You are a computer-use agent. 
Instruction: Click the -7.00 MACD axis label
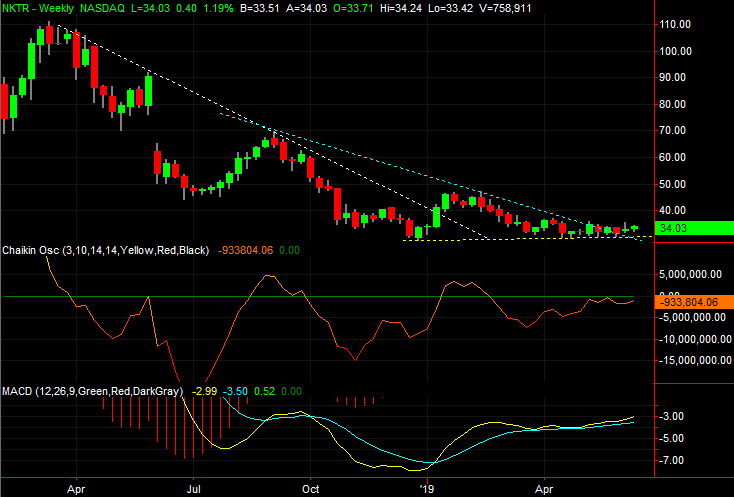[x=671, y=460]
